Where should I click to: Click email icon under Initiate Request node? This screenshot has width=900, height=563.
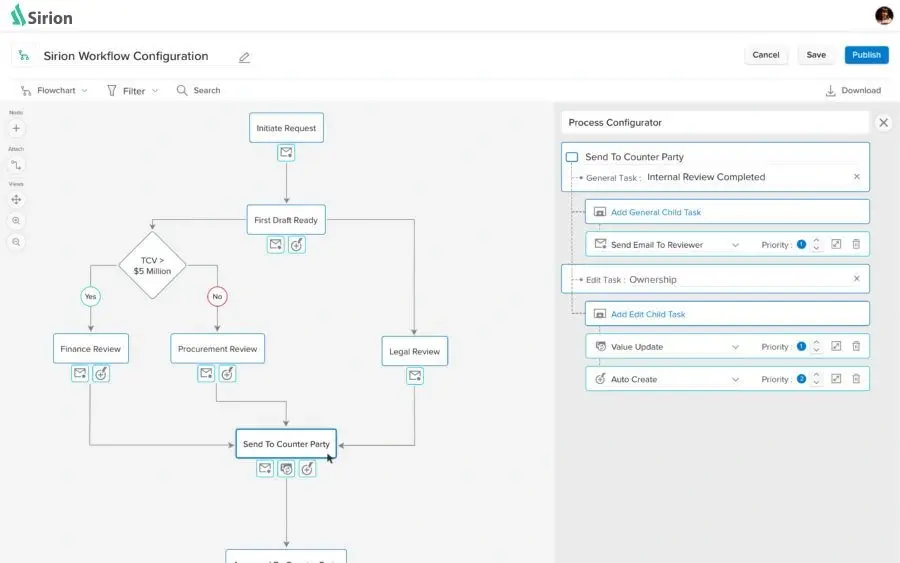(x=286, y=153)
